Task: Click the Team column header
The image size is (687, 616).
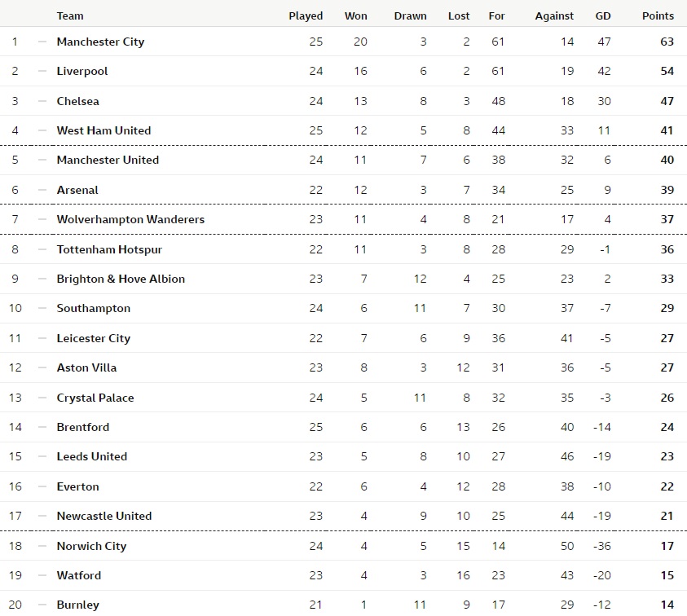Action: [x=70, y=15]
